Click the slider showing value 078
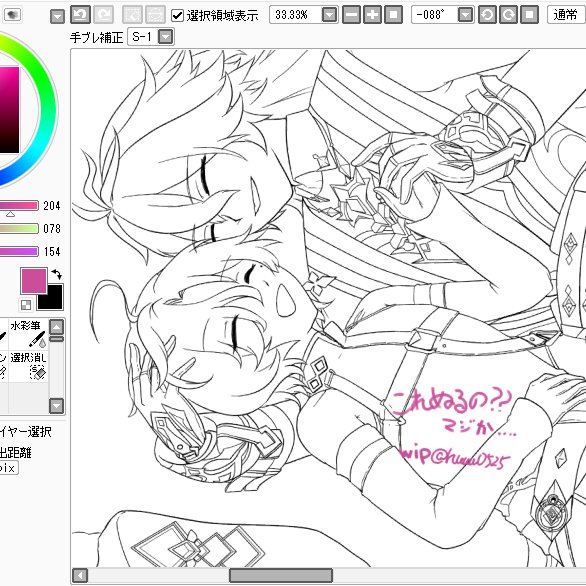Image resolution: width=586 pixels, height=586 pixels. tap(19, 228)
